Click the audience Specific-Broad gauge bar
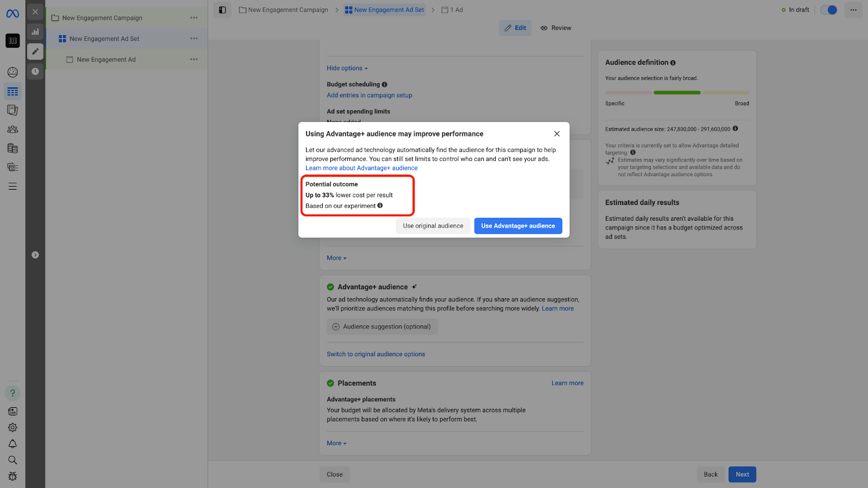 (677, 93)
